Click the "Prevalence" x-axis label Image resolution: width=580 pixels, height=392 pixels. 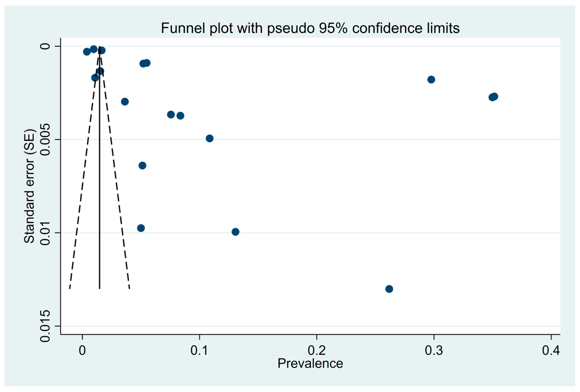pyautogui.click(x=310, y=363)
